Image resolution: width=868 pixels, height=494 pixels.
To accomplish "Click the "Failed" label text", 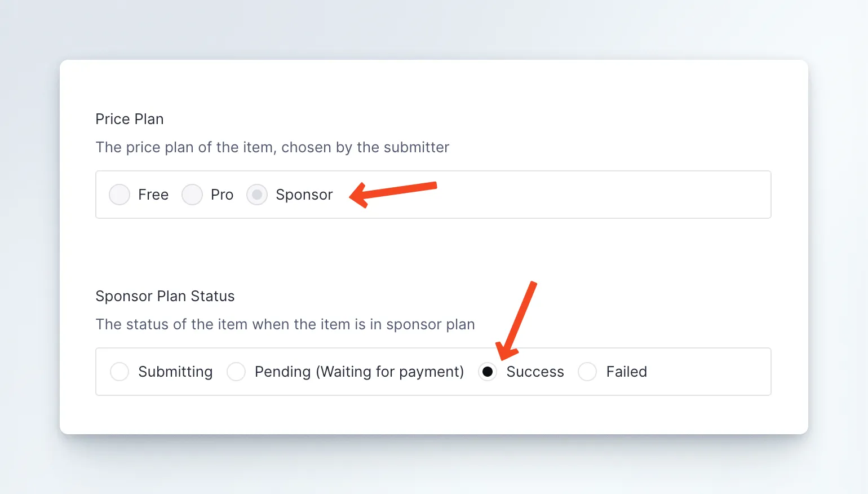I will tap(627, 372).
